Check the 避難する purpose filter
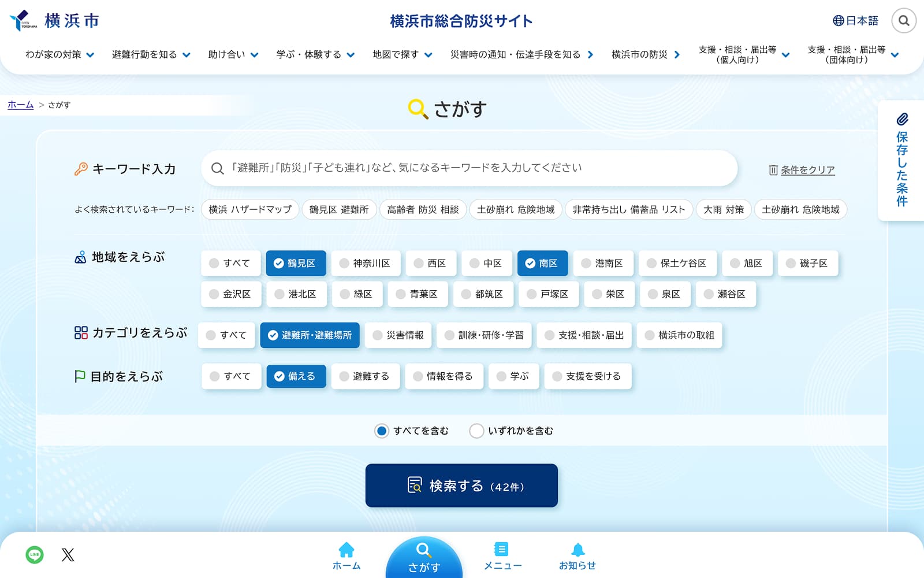Image resolution: width=924 pixels, height=578 pixels. click(366, 376)
